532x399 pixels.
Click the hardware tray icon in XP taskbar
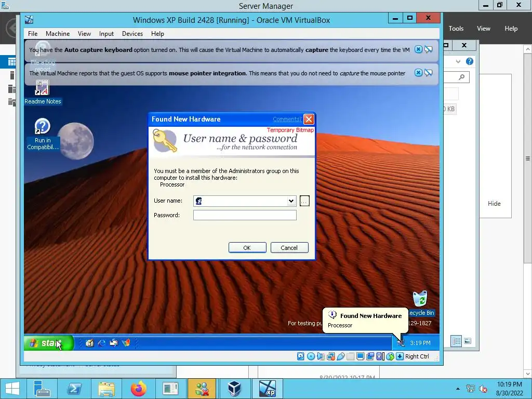[x=401, y=343]
